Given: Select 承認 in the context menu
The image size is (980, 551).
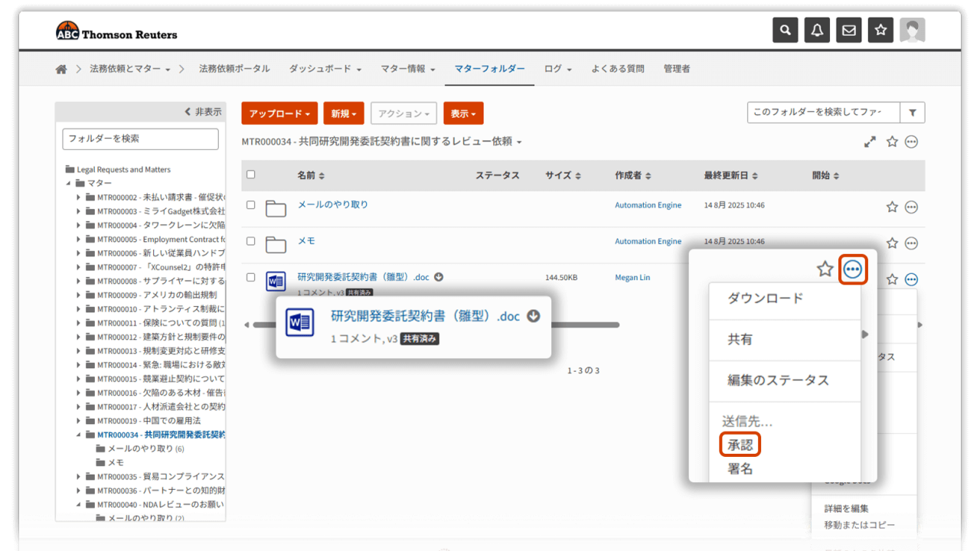Looking at the screenshot, I should coord(740,445).
